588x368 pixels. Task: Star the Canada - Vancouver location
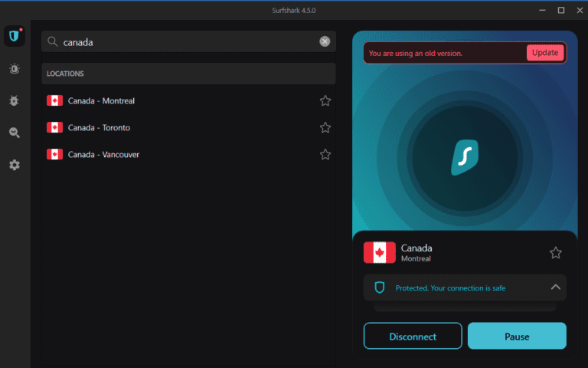coord(325,154)
